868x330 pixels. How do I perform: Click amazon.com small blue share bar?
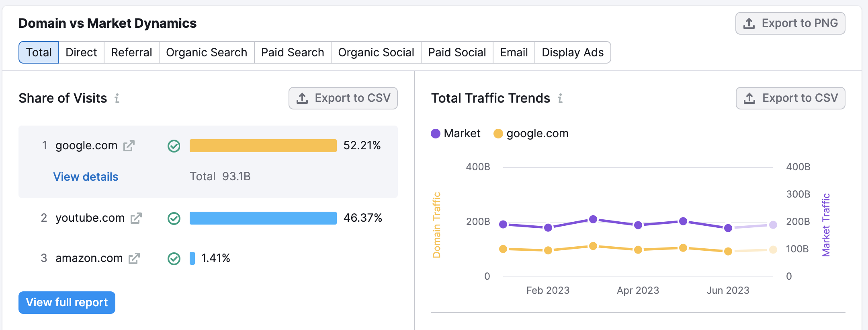click(x=192, y=258)
